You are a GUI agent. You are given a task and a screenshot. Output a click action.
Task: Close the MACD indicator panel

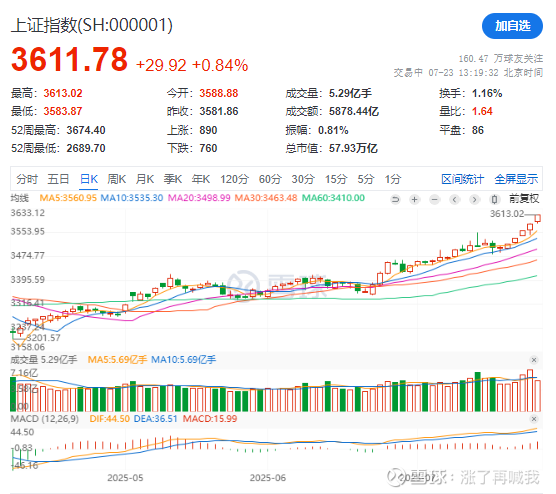click(534, 419)
